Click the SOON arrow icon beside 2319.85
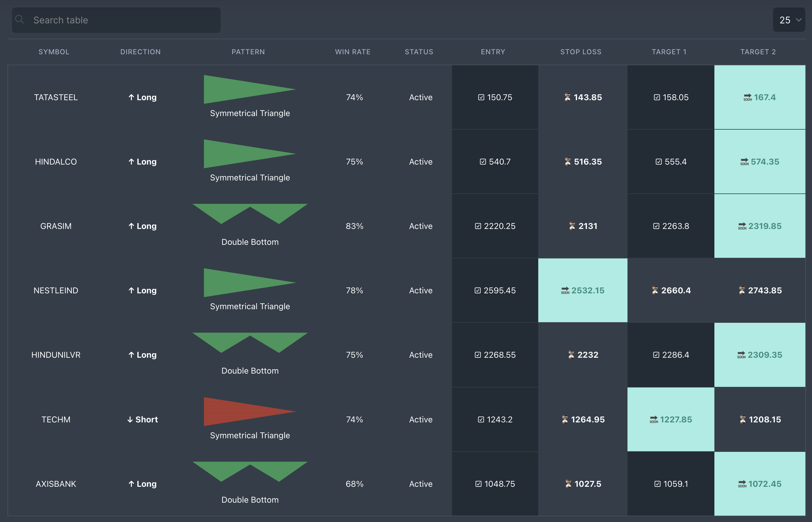This screenshot has height=522, width=812. (742, 226)
